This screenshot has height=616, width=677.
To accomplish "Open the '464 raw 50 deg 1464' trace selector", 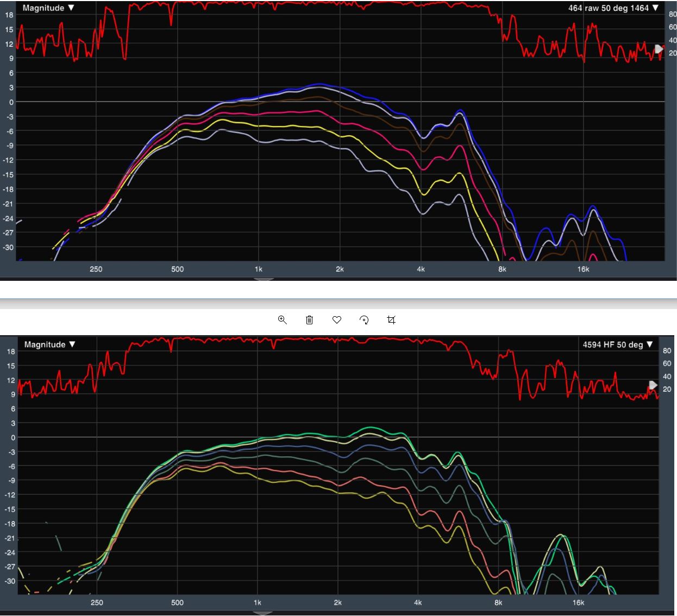I will click(x=613, y=8).
